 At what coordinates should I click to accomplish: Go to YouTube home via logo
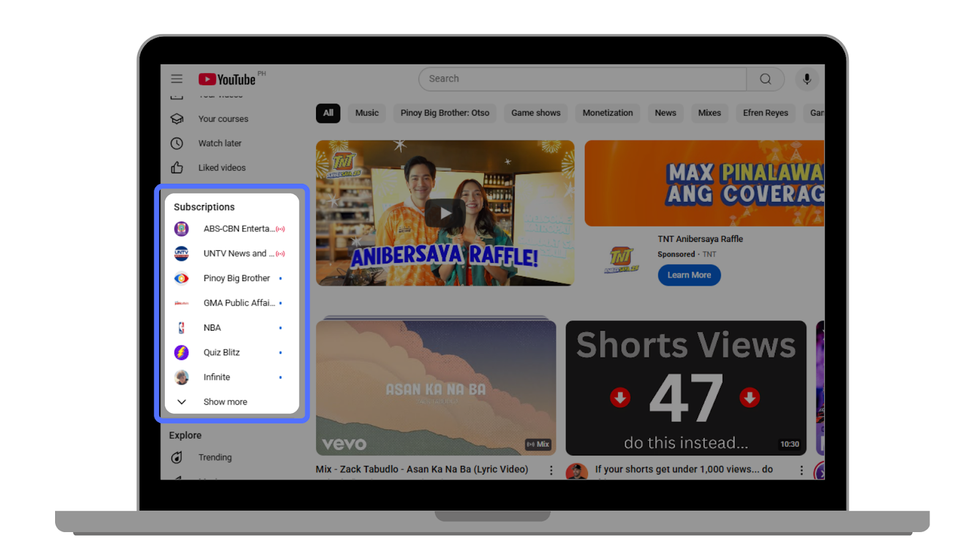[x=227, y=79]
